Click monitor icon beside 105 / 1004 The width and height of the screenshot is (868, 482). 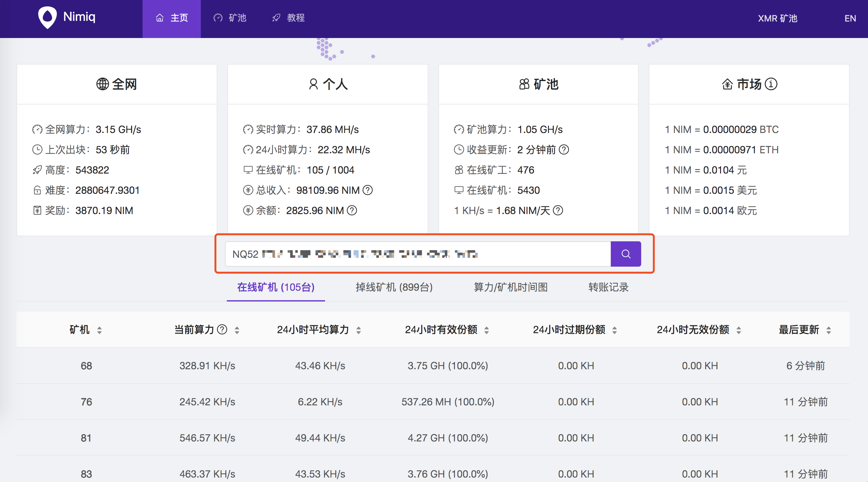click(248, 170)
